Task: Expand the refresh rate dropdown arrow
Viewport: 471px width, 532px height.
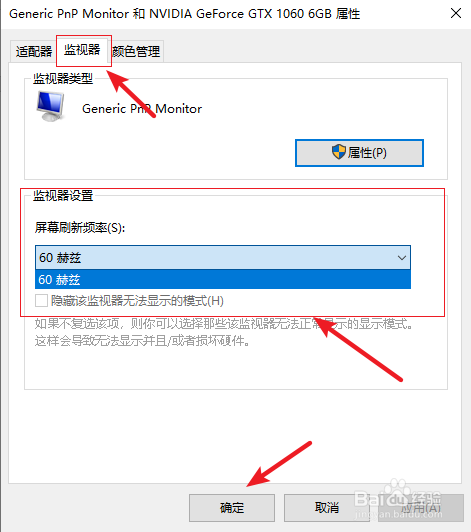Action: [402, 258]
